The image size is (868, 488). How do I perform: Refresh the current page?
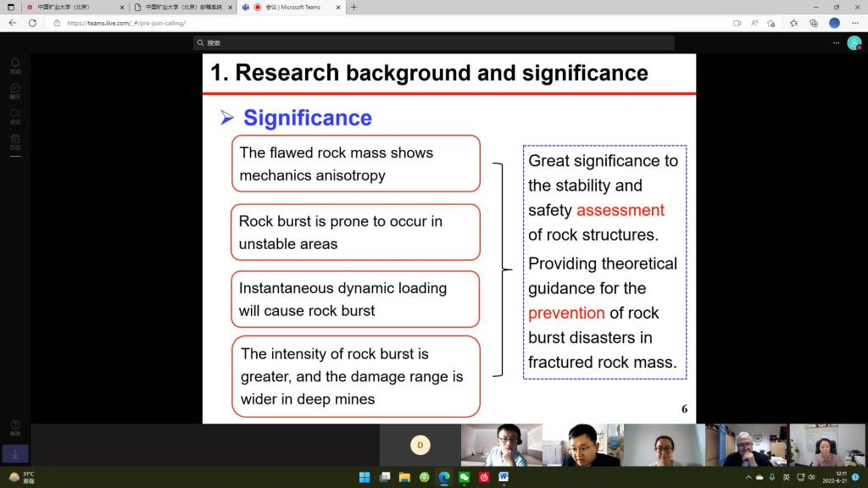[x=32, y=23]
